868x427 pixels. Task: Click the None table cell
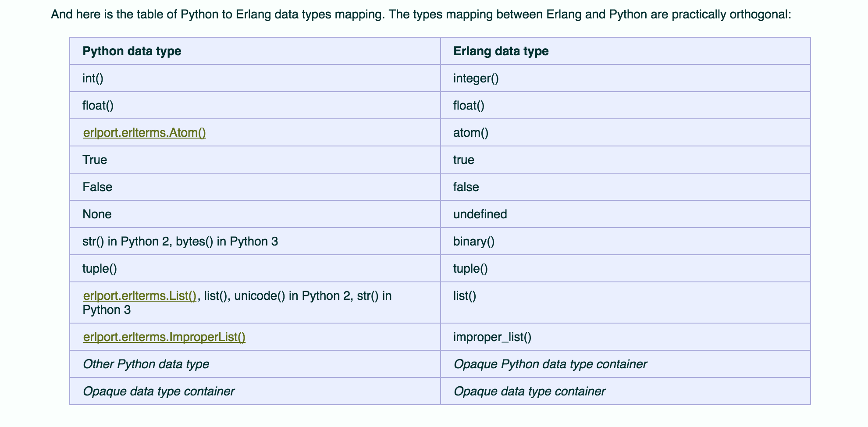point(97,214)
